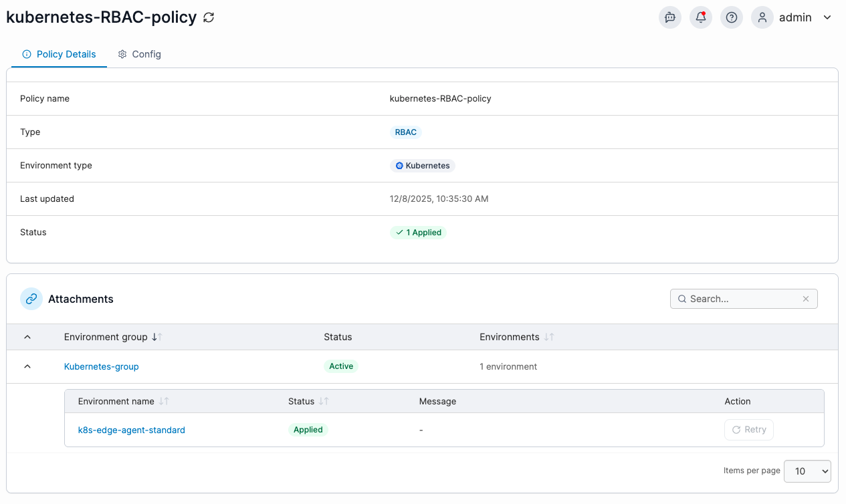Click the refresh icon beside the policy title
This screenshot has width=846, height=504.
coord(209,18)
